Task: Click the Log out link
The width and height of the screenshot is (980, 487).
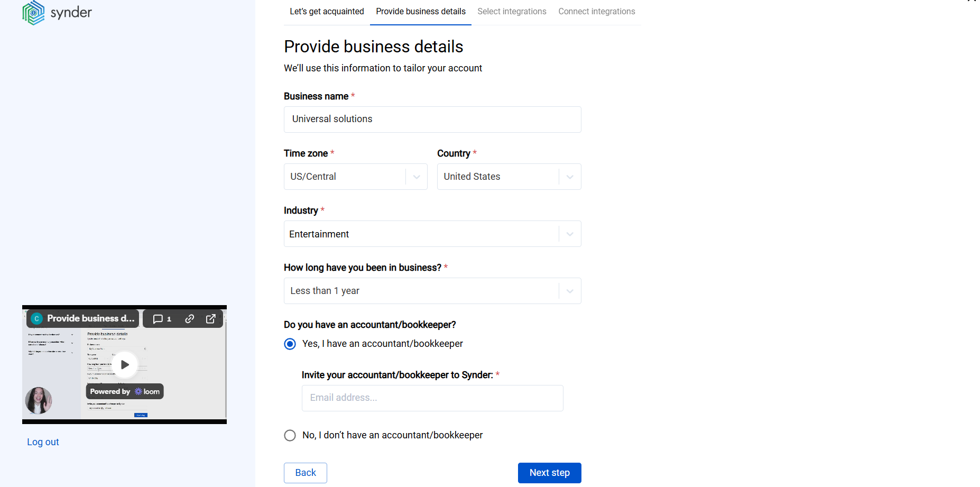Action: pos(43,442)
